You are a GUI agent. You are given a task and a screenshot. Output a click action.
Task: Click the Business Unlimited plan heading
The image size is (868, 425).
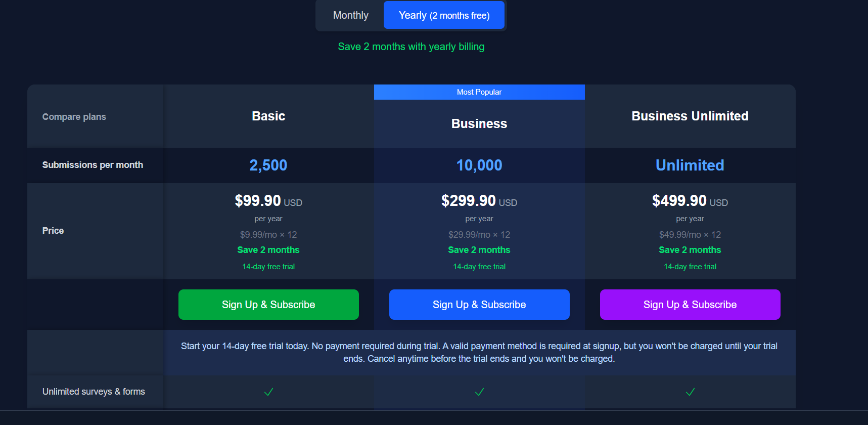click(x=690, y=116)
